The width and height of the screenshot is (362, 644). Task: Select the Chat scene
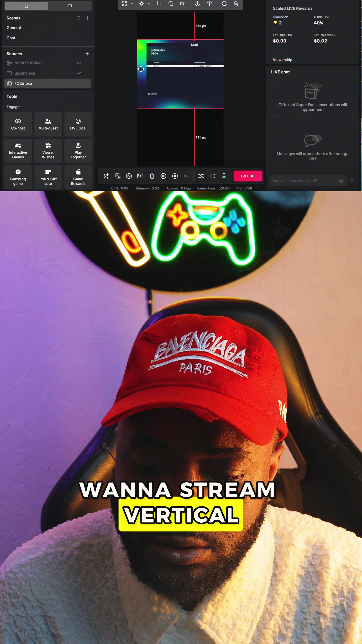(x=11, y=38)
